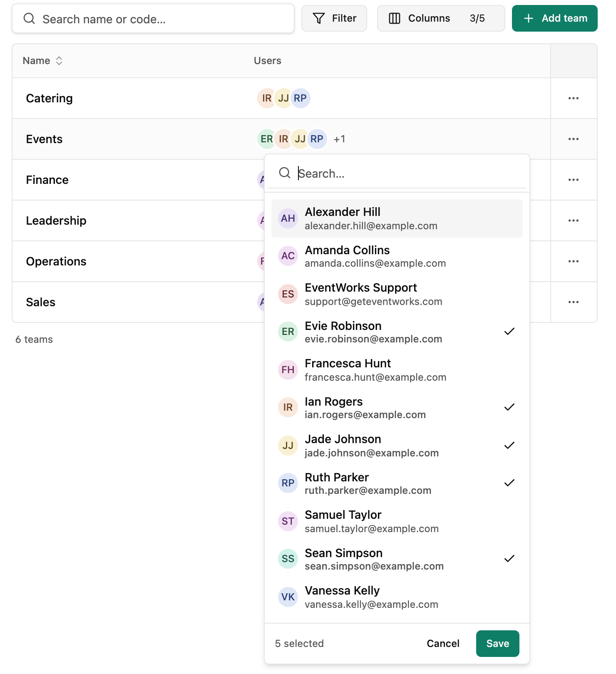Click the Sales team name
Image resolution: width=616 pixels, height=674 pixels.
coord(41,302)
